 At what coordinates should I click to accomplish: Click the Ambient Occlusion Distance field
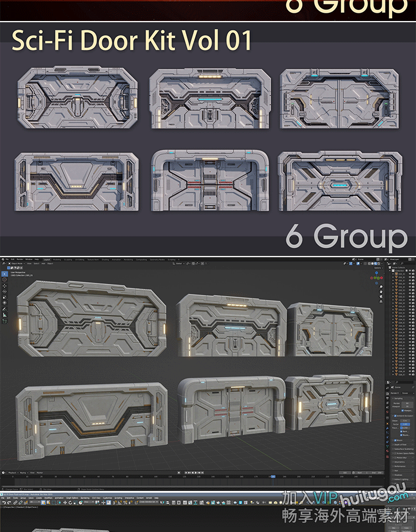(405, 421)
